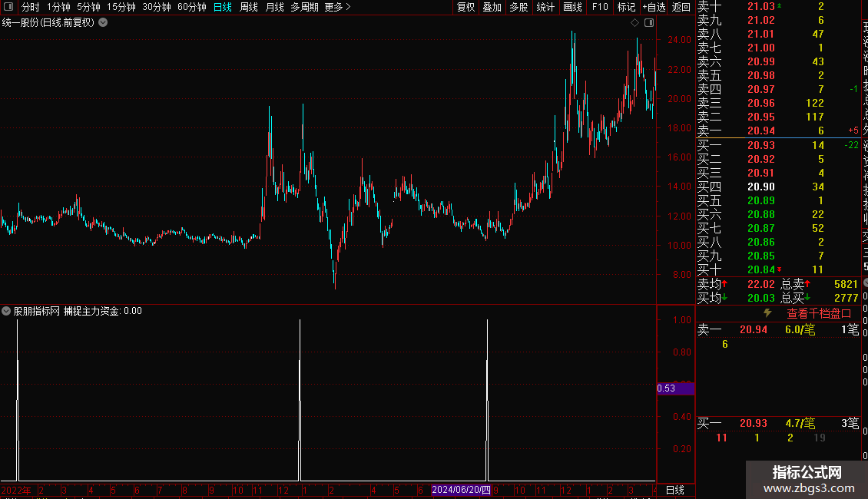Toggle the chart panel layout icon
Image resolution: width=868 pixels, height=499 pixels.
point(649,23)
